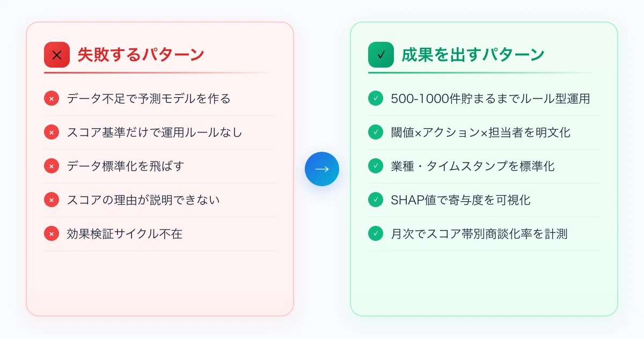Image resolution: width=644 pixels, height=338 pixels.
Task: Click the blue arrow circle between the panels
Action: 322,169
